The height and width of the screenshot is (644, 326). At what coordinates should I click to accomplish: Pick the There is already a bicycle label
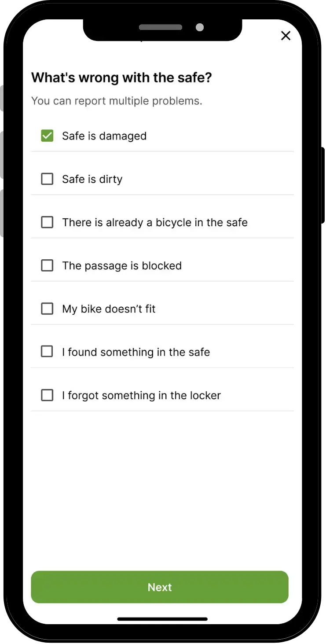click(155, 222)
